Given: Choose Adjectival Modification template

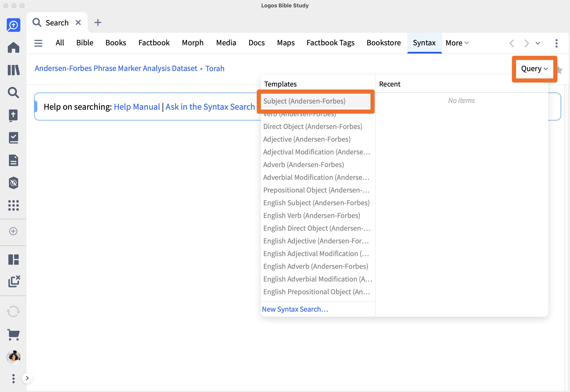Looking at the screenshot, I should coord(317,152).
